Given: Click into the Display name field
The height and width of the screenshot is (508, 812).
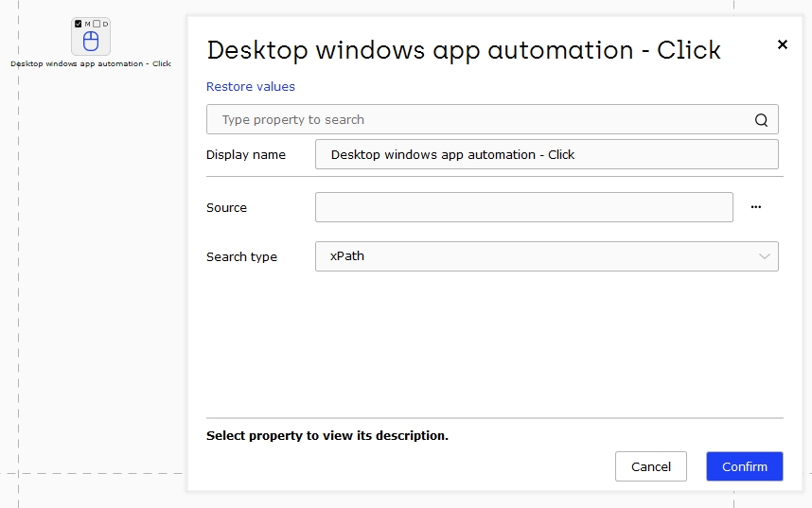Looking at the screenshot, I should (x=547, y=154).
